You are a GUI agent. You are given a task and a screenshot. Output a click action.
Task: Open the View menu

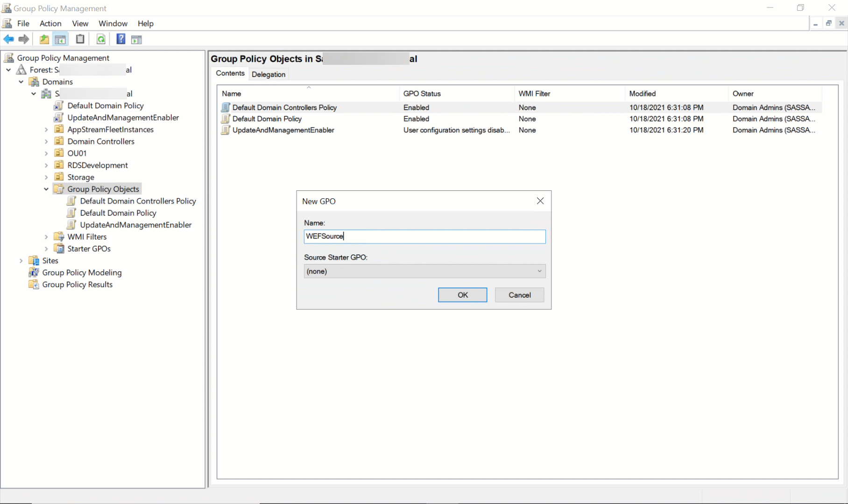pyautogui.click(x=80, y=23)
